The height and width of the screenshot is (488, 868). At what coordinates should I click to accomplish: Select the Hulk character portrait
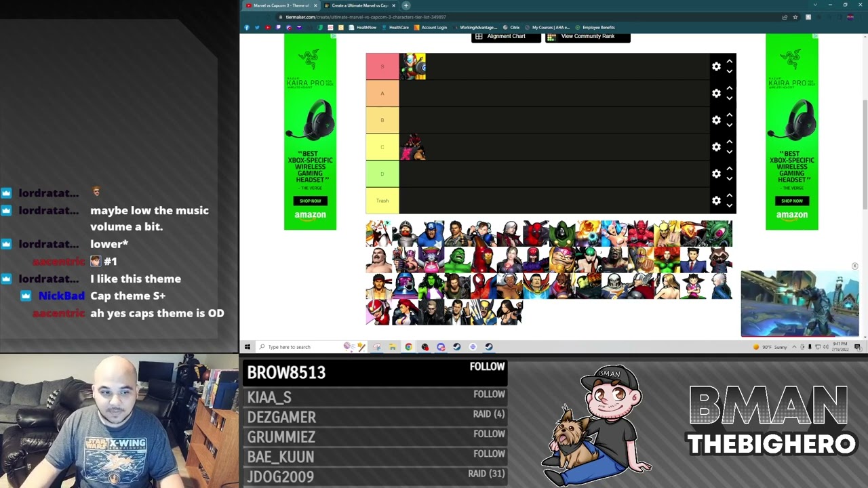pyautogui.click(x=457, y=260)
